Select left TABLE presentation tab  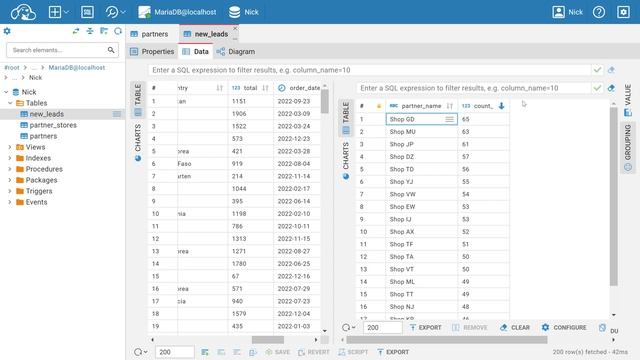[x=138, y=99]
